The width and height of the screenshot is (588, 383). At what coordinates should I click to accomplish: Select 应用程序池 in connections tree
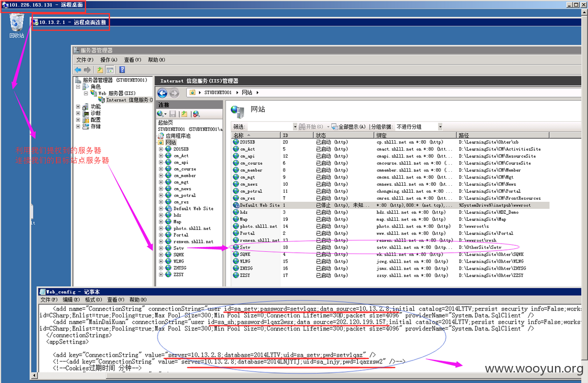pyautogui.click(x=178, y=136)
